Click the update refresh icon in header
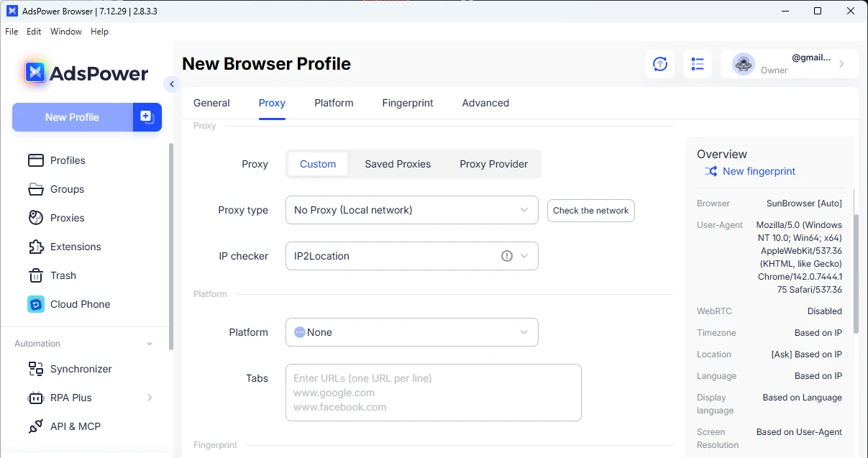Image resolution: width=868 pixels, height=458 pixels. pos(660,64)
